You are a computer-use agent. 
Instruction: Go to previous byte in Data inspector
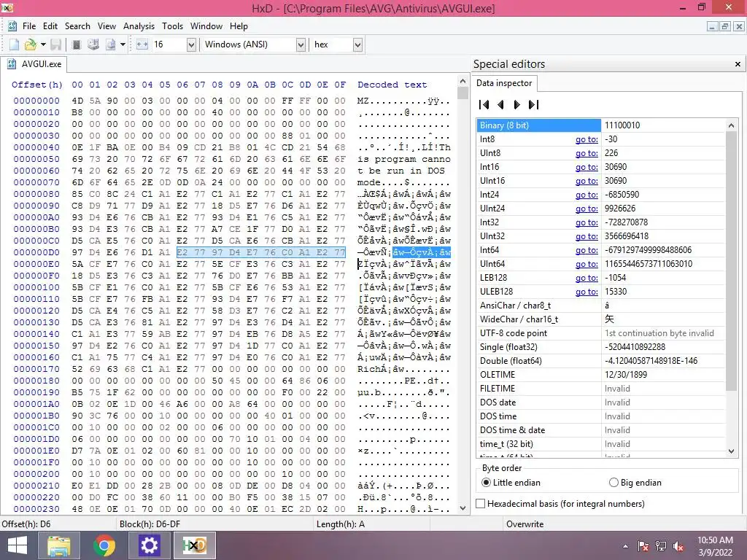[x=500, y=105]
